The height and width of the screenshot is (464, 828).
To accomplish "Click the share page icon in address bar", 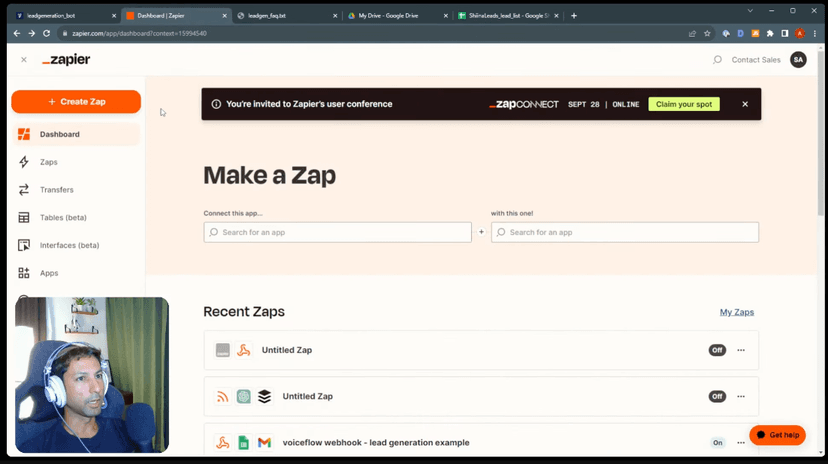I will click(x=692, y=33).
